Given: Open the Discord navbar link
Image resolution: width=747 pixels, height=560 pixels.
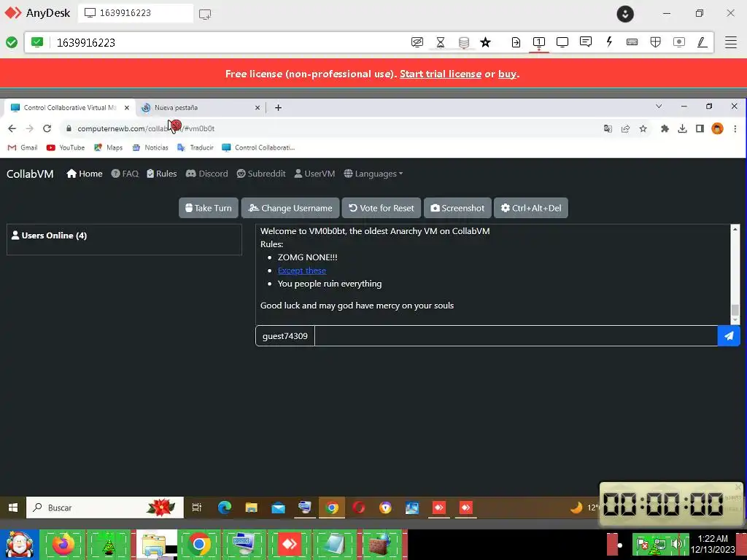Looking at the screenshot, I should (206, 174).
